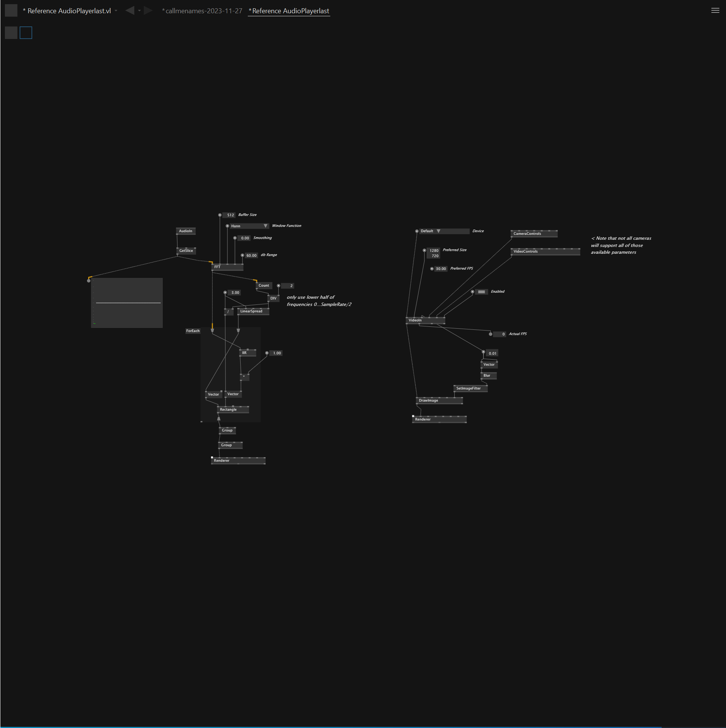Select the GetSlice node
The width and height of the screenshot is (726, 728).
pyautogui.click(x=186, y=250)
